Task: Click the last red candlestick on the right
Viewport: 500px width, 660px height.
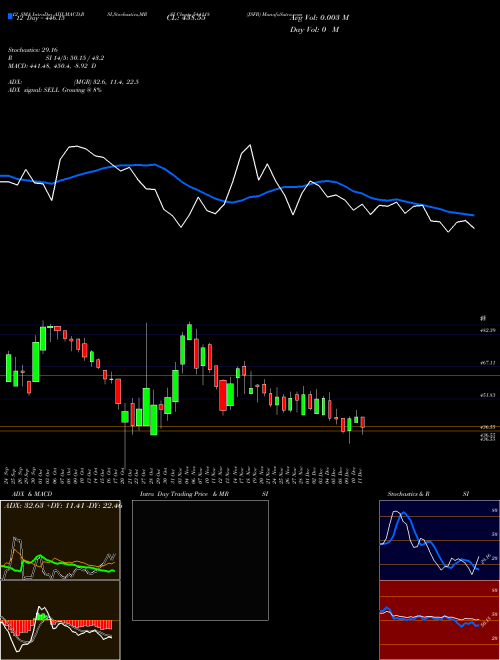Action: click(x=363, y=422)
